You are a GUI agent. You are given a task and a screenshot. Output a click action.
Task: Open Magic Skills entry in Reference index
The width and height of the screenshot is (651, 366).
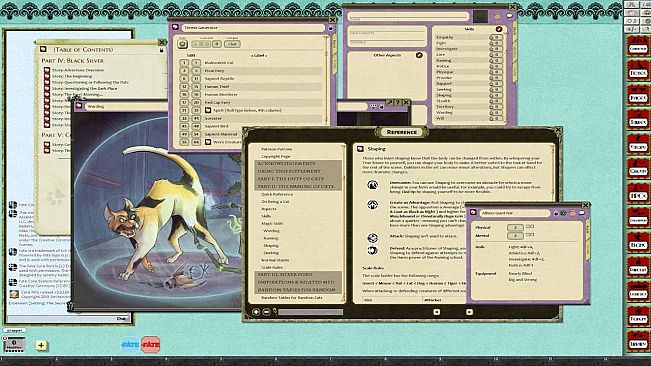coord(272,224)
